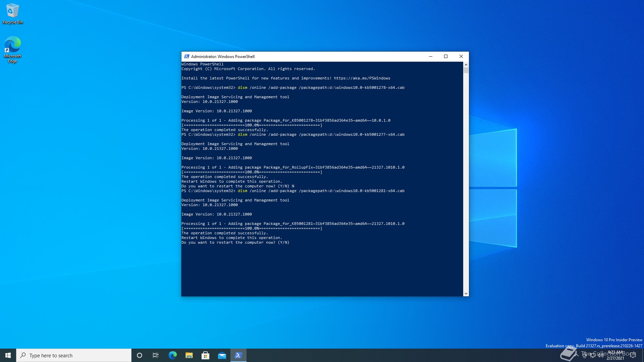The image size is (644, 362).
Task: Click the Package_for_KB5001281 processing line
Action: 293,224
